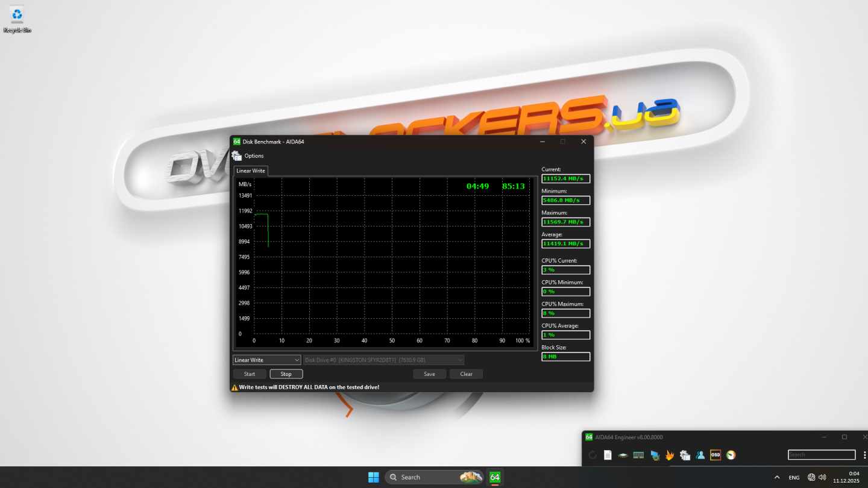Click the network icon in the system tray

pos(812,477)
